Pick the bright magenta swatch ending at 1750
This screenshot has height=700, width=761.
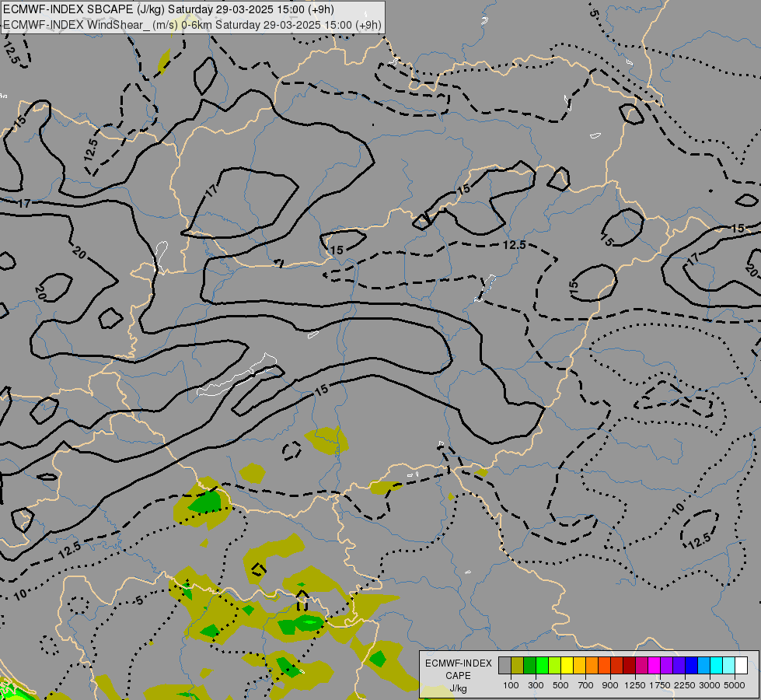[654, 665]
